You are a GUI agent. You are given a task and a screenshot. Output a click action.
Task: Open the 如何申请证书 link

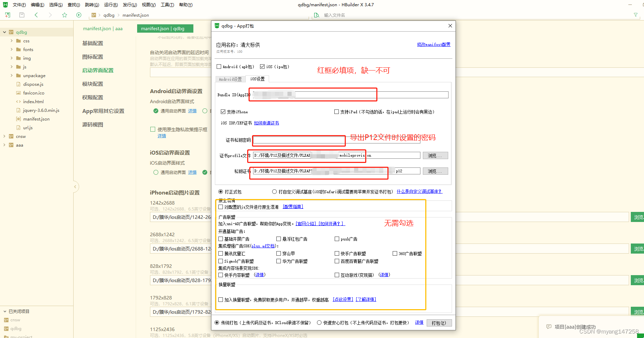click(x=266, y=123)
